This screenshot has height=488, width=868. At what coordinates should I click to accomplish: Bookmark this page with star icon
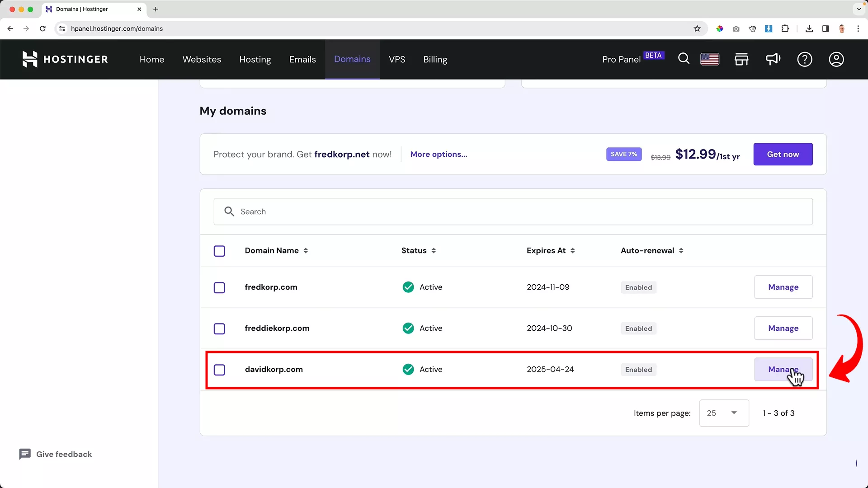coord(697,28)
